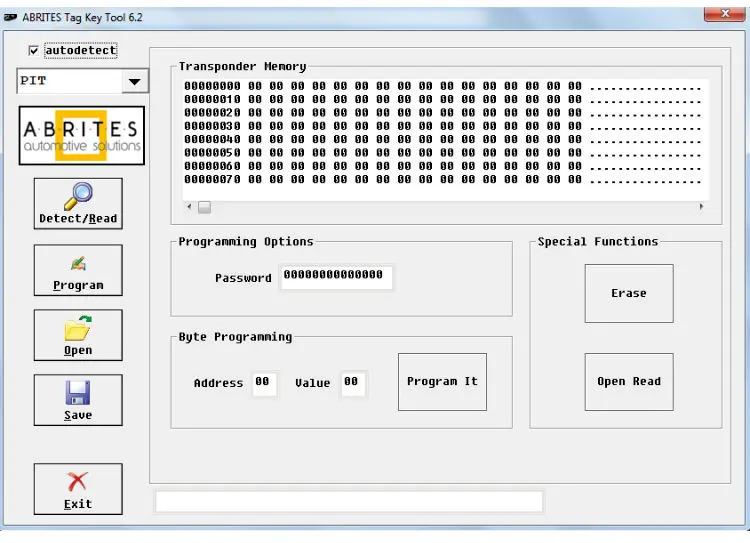Click memory row address 00000020
This screenshot has height=543, width=750.
(x=212, y=113)
